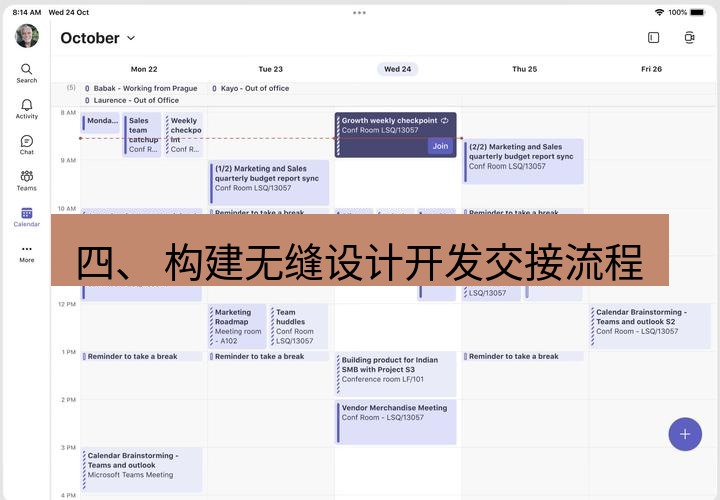Screen dimensions: 720x500
Task: Join the Growth weekly checkpoint meeting
Action: click(x=440, y=146)
